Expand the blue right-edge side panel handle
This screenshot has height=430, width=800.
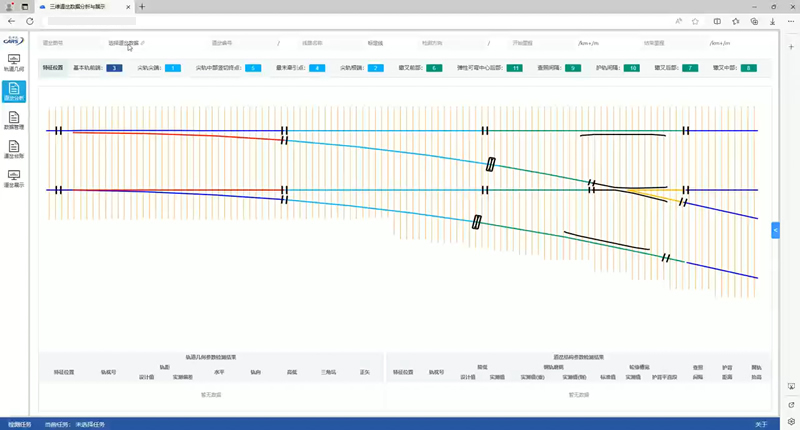coord(775,230)
